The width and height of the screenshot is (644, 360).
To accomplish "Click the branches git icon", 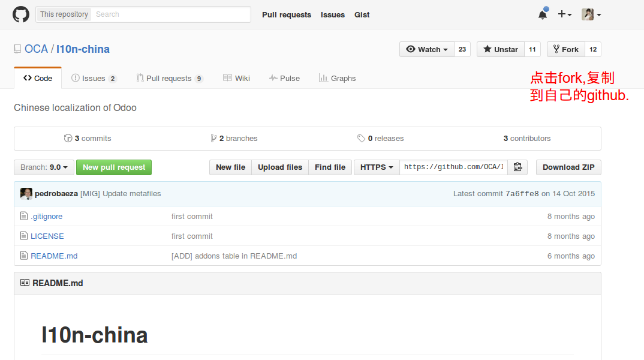I will click(x=213, y=139).
